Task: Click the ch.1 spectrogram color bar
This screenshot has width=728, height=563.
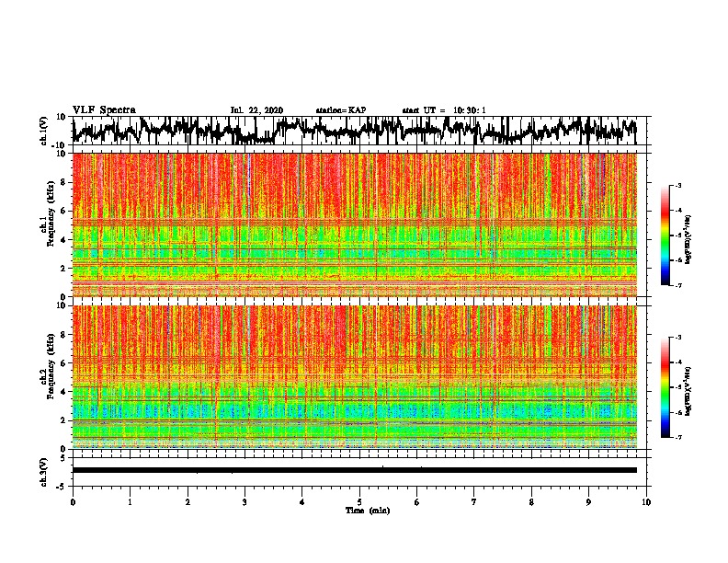Action: tap(665, 236)
